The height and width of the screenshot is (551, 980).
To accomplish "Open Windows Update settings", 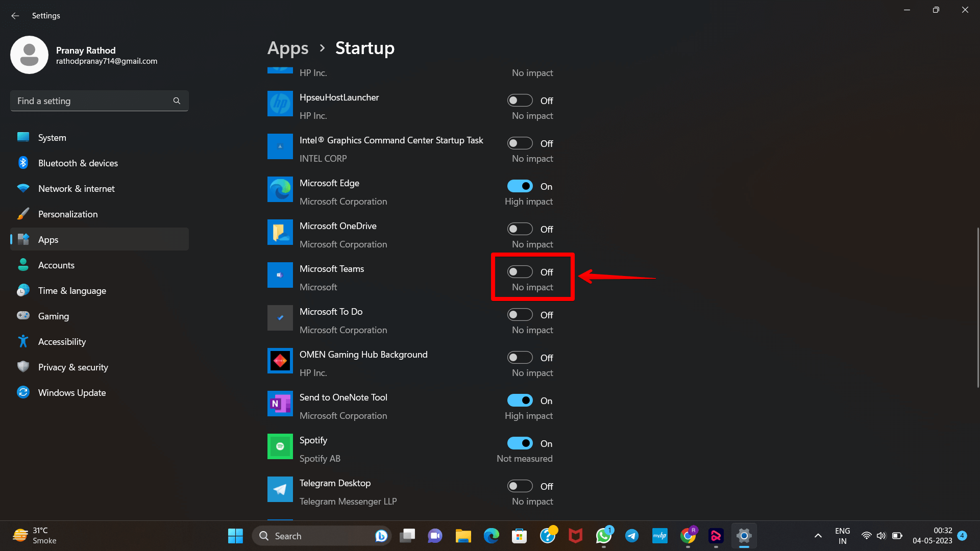I will coord(100,392).
